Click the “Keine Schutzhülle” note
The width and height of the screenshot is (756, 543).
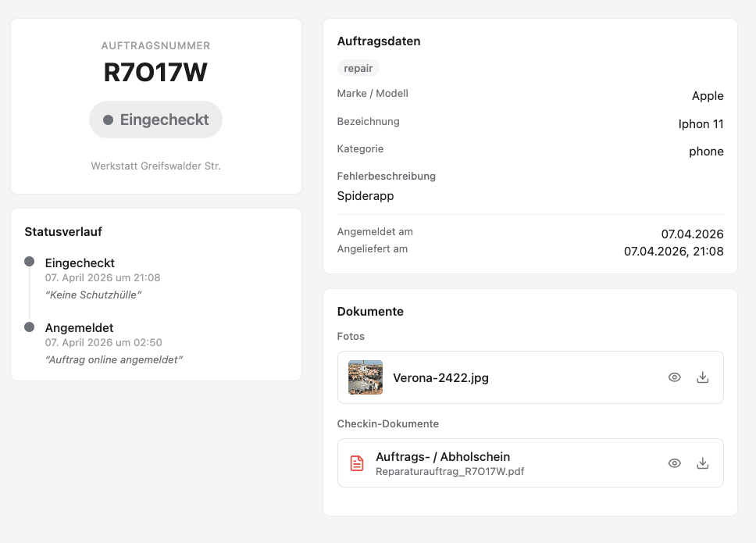(x=94, y=295)
